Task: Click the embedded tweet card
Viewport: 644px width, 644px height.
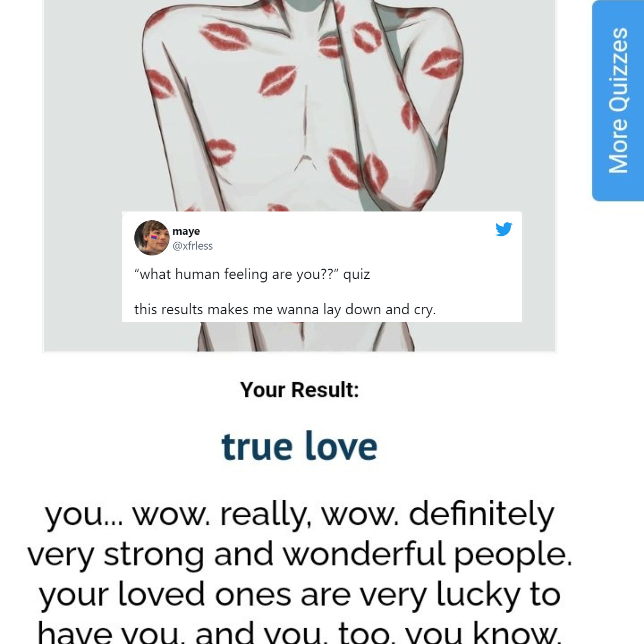Action: (322, 266)
